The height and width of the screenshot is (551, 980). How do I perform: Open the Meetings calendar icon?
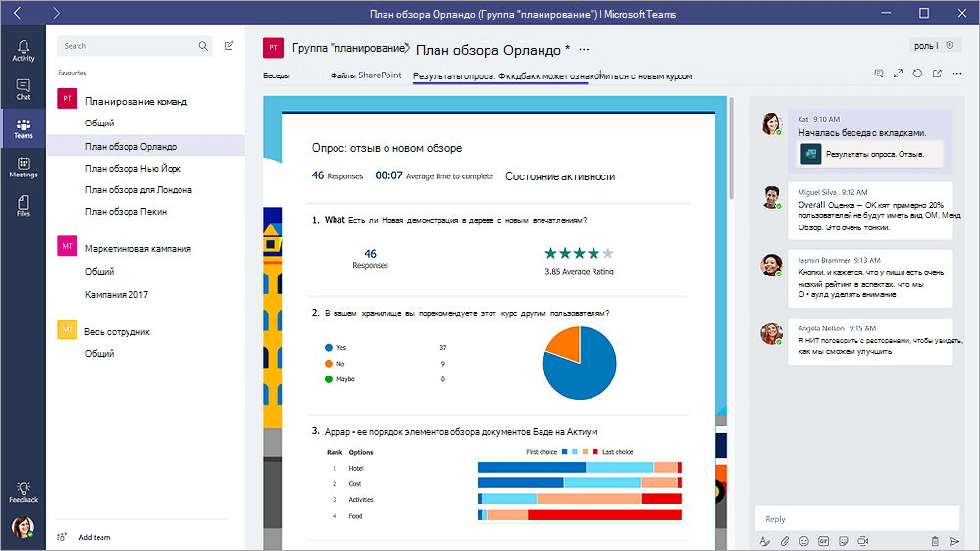pos(24,168)
